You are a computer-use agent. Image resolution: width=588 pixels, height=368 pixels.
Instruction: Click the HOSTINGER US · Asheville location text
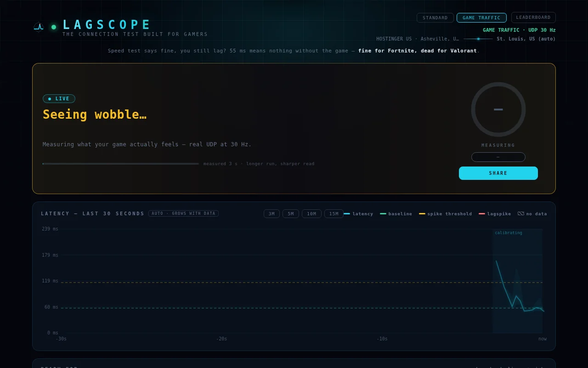click(417, 39)
